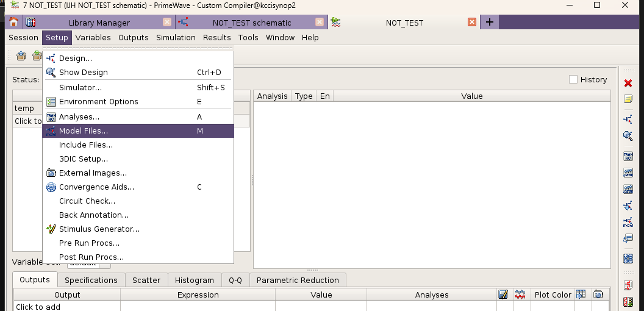This screenshot has width=644, height=311.
Task: Click the schematic transistor icon on NOT_TEST schematic tab
Action: tap(184, 22)
